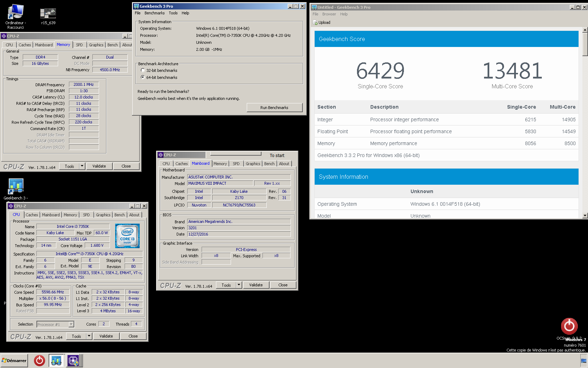Screen dimensions: 588x368
Task: Click the OCSnap red power desktop icon
Action: (x=569, y=326)
